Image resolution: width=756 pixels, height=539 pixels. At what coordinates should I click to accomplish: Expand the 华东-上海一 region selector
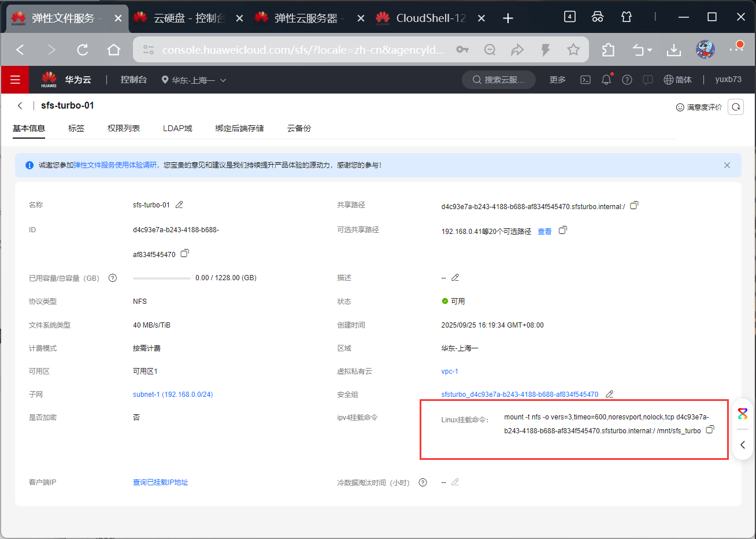tap(194, 80)
